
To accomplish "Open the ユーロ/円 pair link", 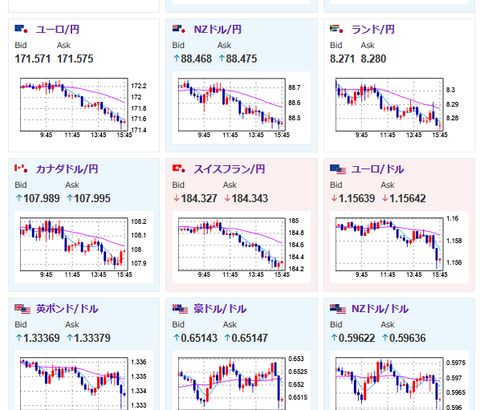I will click(58, 30).
